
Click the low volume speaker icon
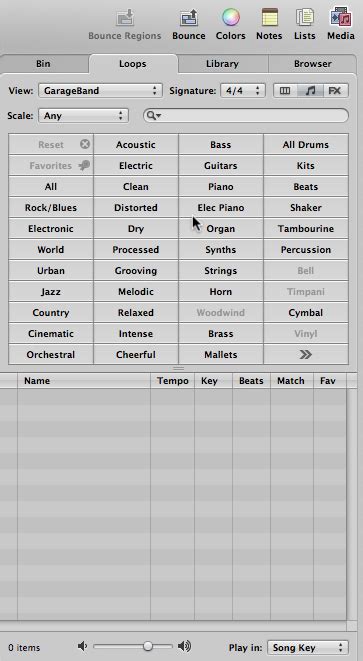coord(83,646)
